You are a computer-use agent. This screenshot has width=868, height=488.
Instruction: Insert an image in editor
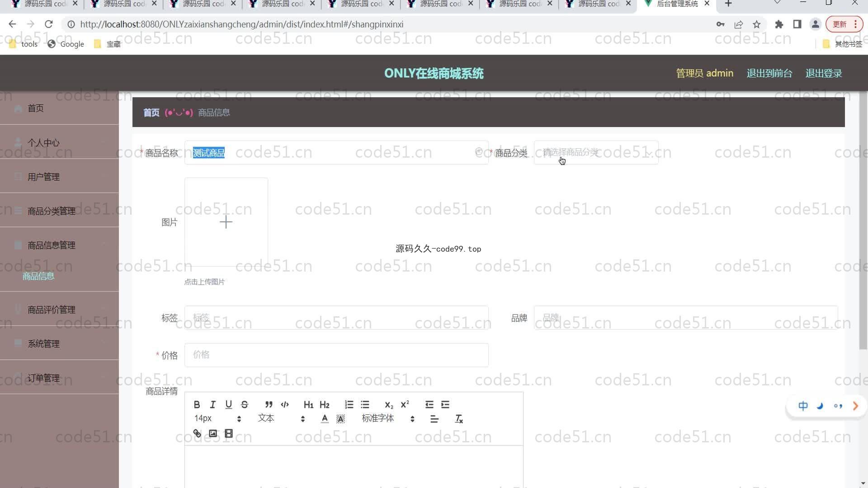coord(212,433)
